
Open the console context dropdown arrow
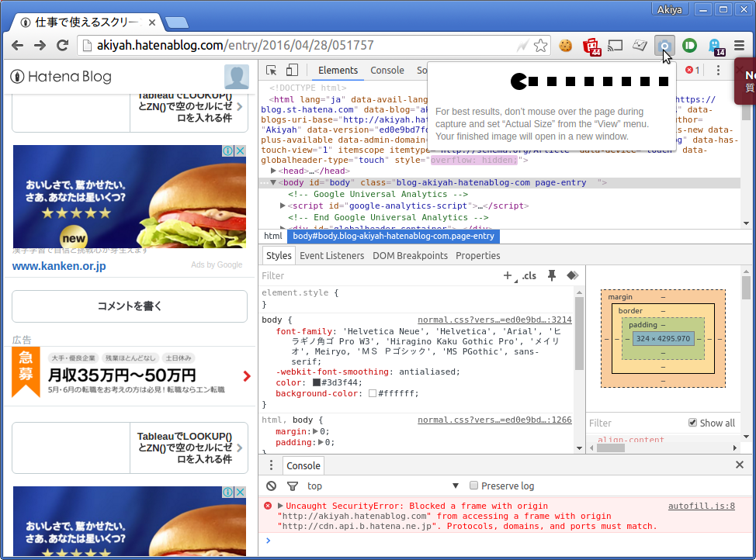tap(455, 486)
